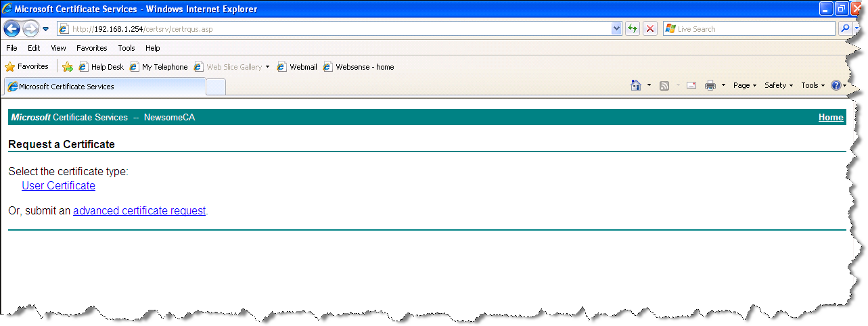The height and width of the screenshot is (326, 868).
Task: Click the search magnifier button
Action: tap(845, 29)
